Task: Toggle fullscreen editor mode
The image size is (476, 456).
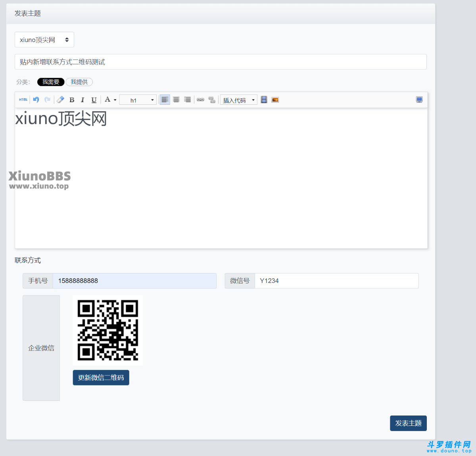Action: [x=419, y=100]
